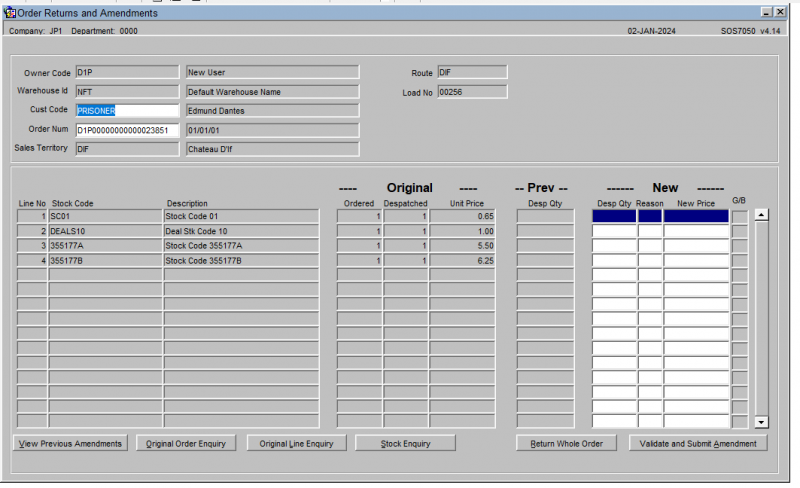Click the Warehouse Id field NFT
800x488 pixels.
pyautogui.click(x=127, y=92)
